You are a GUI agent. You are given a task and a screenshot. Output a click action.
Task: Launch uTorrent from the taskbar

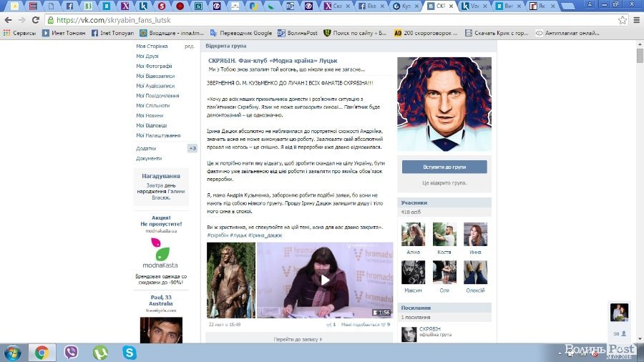click(x=101, y=352)
